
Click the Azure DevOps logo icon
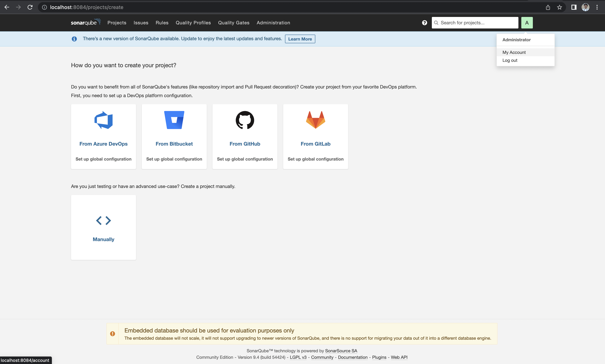click(x=103, y=120)
